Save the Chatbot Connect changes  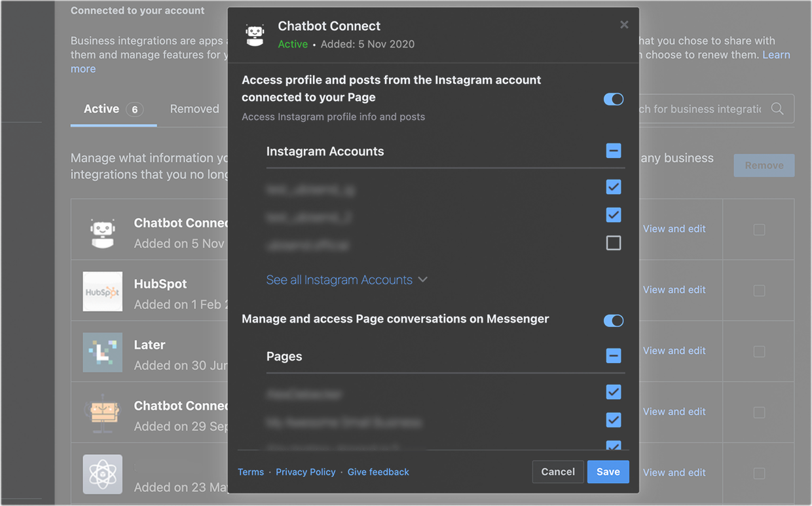coord(608,472)
